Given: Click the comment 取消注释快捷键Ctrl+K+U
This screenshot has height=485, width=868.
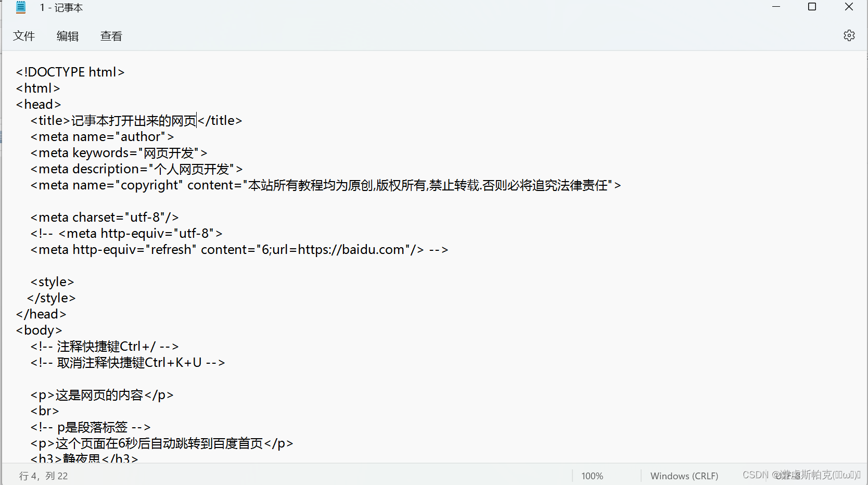Looking at the screenshot, I should tap(127, 362).
